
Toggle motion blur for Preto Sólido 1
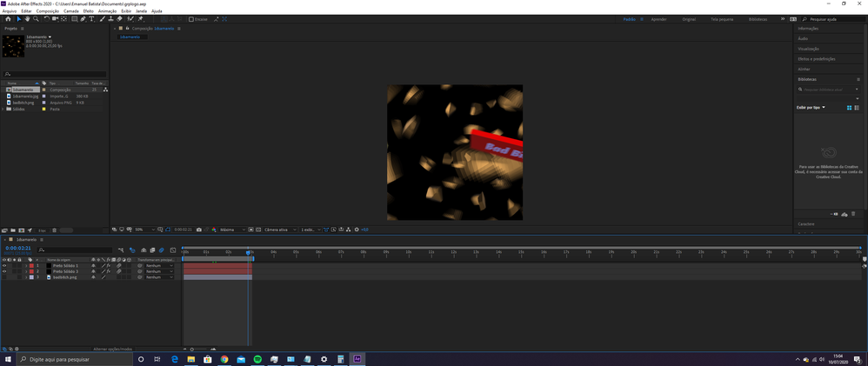click(118, 266)
